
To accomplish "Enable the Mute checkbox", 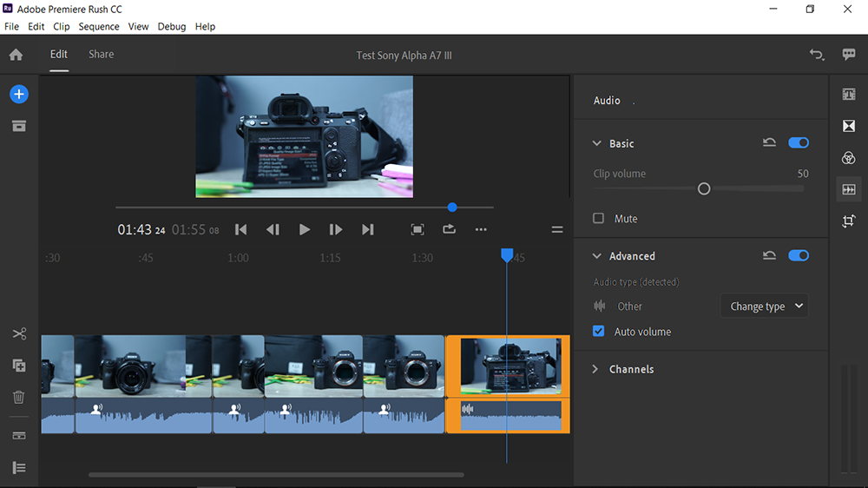I will tap(598, 218).
